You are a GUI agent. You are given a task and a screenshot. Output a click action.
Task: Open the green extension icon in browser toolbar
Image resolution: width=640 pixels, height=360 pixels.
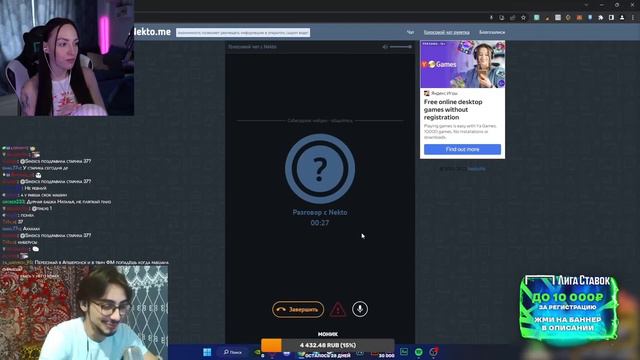tap(536, 18)
